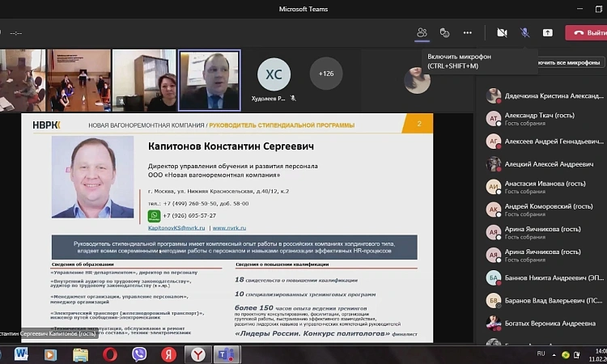The image size is (607, 364).
Task: Select the video thumbnail of the woman by the cabinet
Action: point(144,80)
